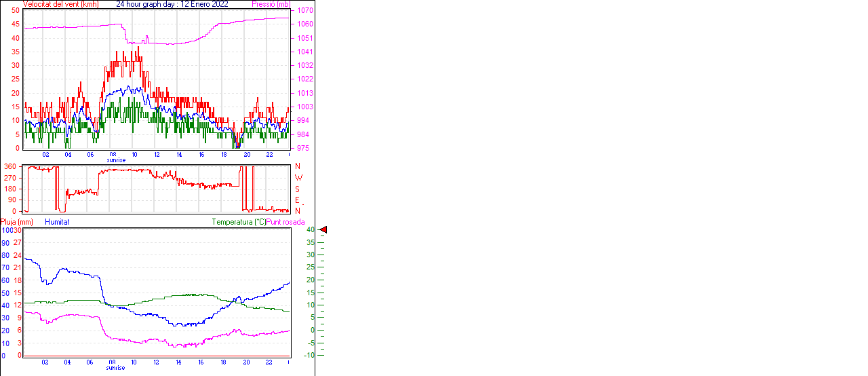Select the 'Pressió (mb)' legend label

coord(274,4)
